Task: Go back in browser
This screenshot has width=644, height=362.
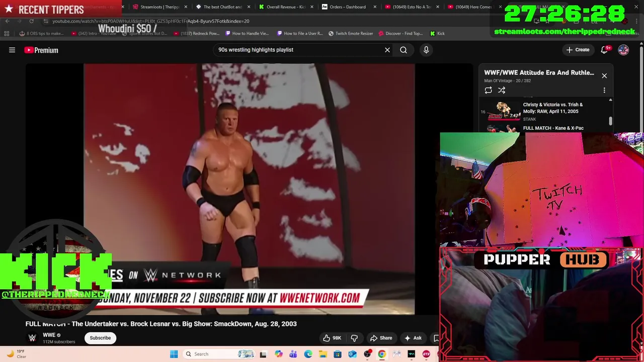Action: [x=7, y=21]
